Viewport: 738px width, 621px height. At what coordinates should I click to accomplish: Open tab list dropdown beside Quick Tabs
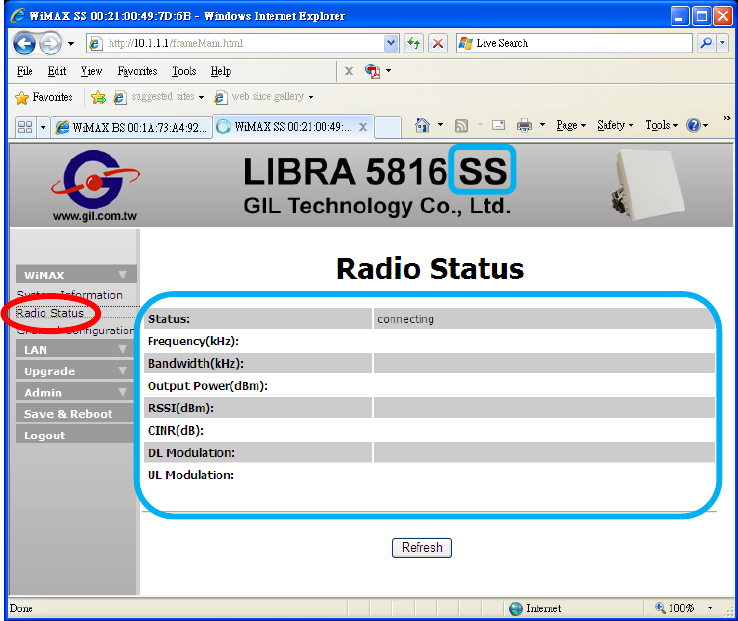pyautogui.click(x=43, y=127)
